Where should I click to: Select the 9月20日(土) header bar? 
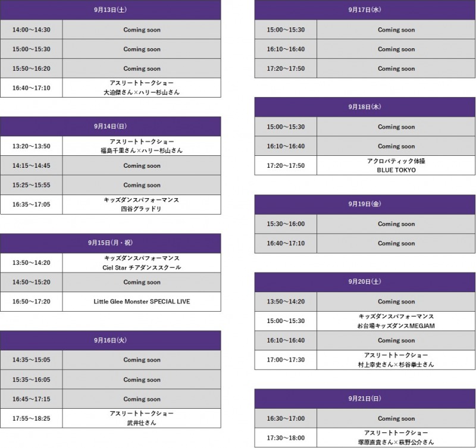click(x=365, y=282)
